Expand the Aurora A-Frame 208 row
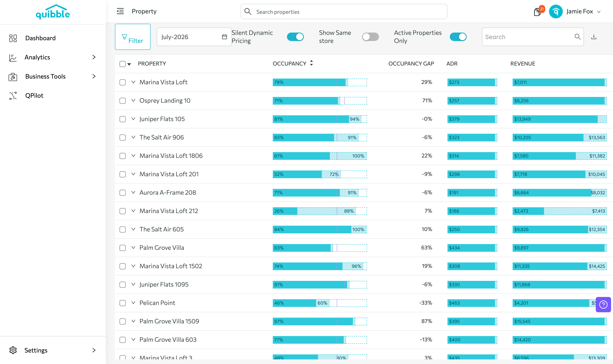613x364 pixels. (x=133, y=192)
